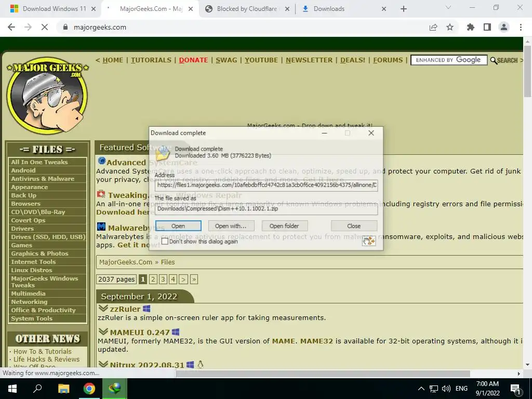
Task: Stop loading the page
Action: [x=45, y=27]
